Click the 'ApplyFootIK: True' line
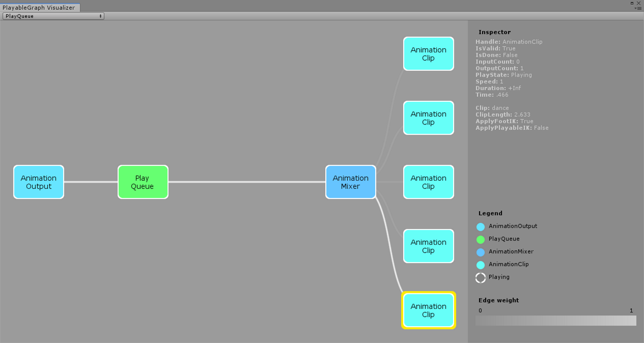This screenshot has height=343, width=644. pos(504,121)
